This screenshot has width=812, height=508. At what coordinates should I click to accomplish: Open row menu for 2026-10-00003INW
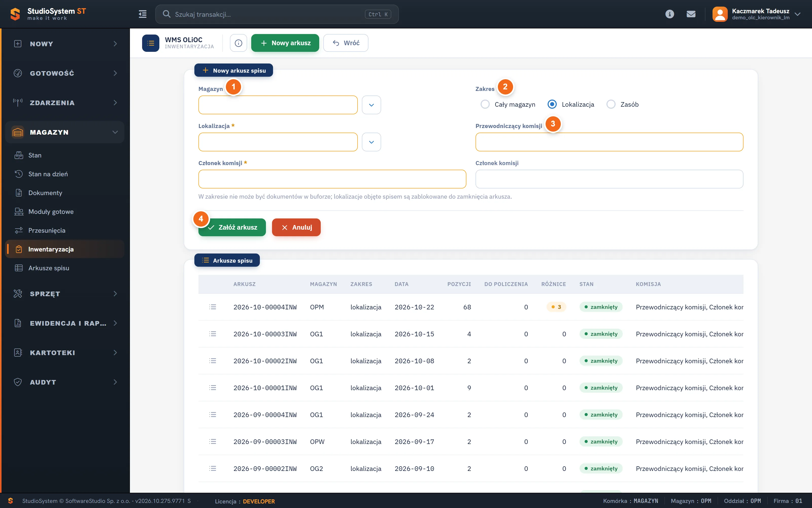click(213, 334)
